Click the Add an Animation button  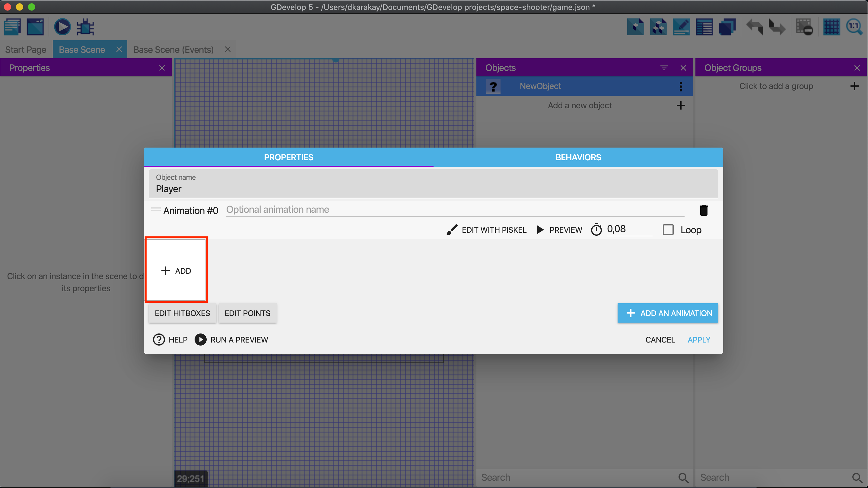pyautogui.click(x=667, y=313)
